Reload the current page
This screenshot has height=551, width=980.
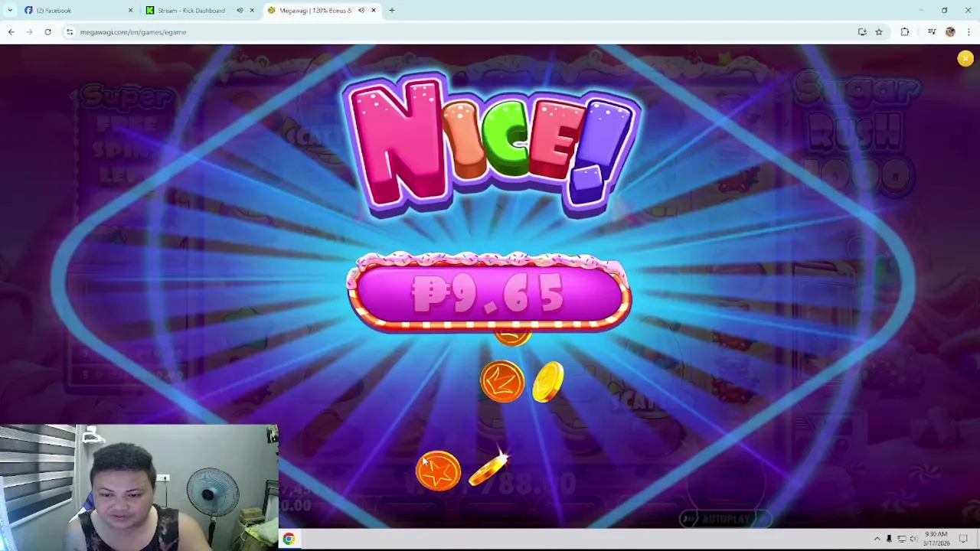47,32
